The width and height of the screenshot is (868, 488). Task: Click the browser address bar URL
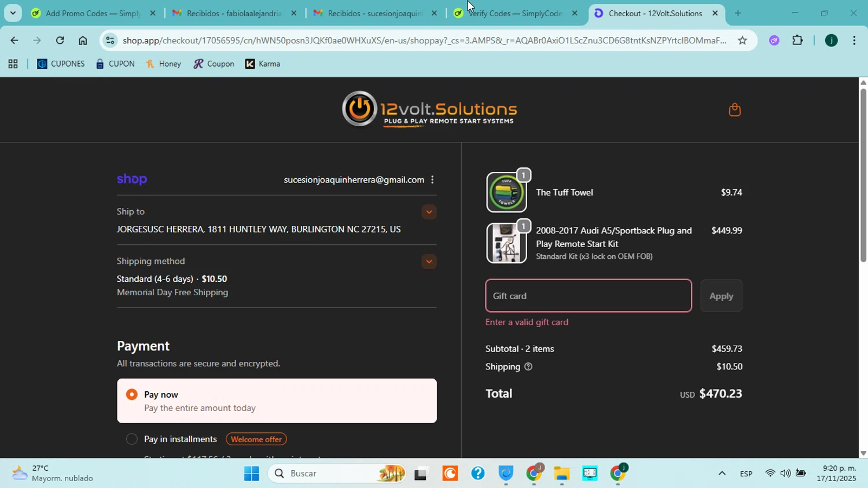(424, 41)
